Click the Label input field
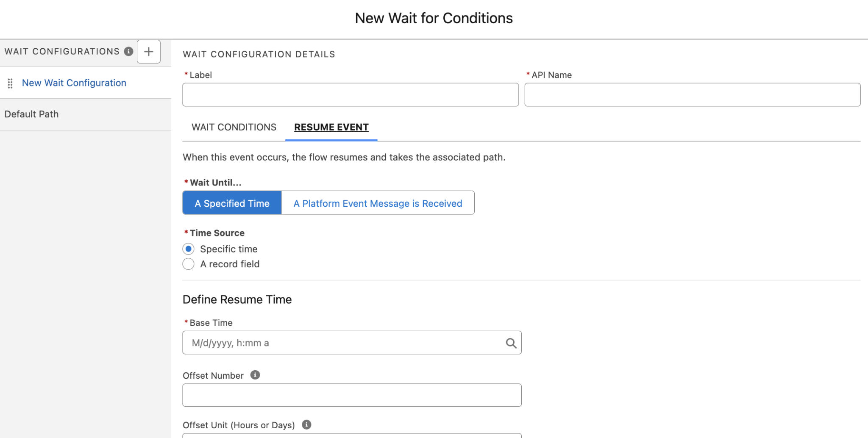Screen dimensions: 868x438 point(350,94)
